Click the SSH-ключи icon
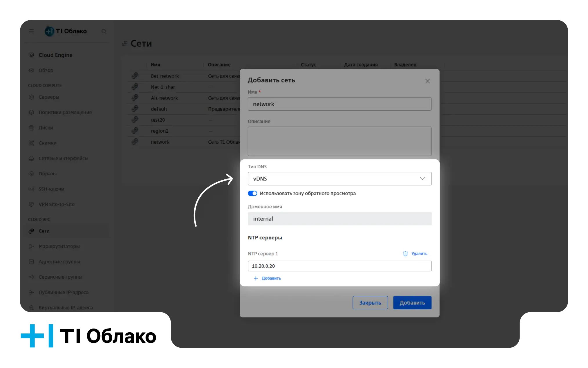The image size is (588, 368). click(31, 189)
